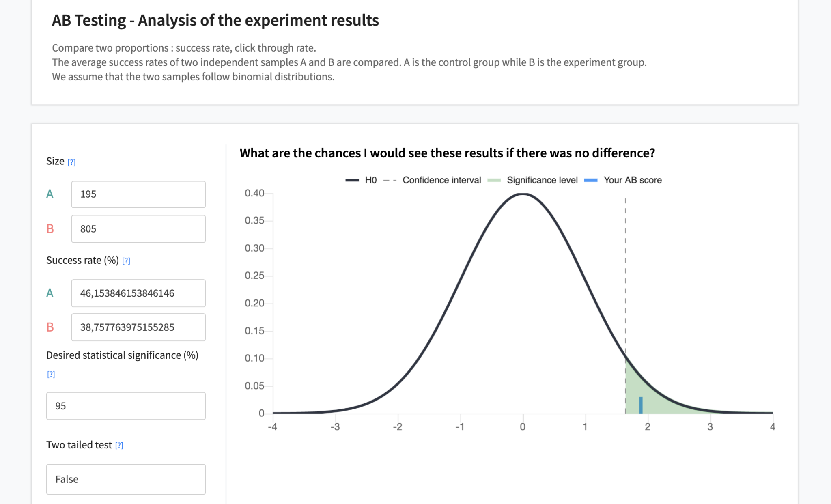Screen dimensions: 831x504
Task: Click the statistical significance input showing 95
Action: pyautogui.click(x=126, y=406)
